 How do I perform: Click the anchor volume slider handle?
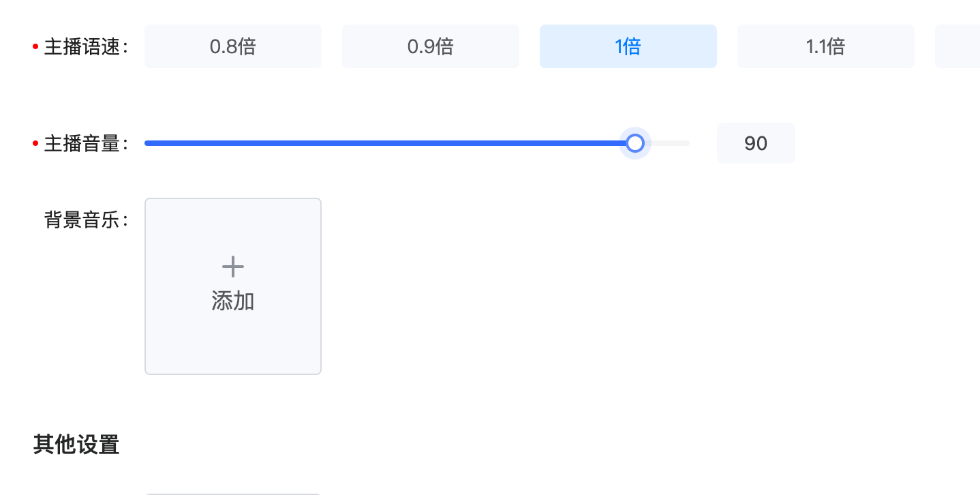tap(634, 143)
